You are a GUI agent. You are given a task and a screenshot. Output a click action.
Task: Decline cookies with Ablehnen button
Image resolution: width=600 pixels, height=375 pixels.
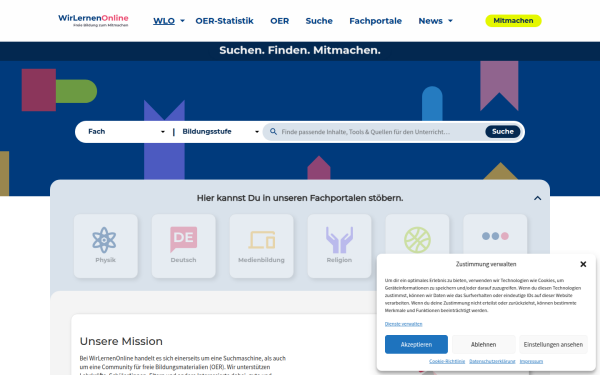click(483, 344)
